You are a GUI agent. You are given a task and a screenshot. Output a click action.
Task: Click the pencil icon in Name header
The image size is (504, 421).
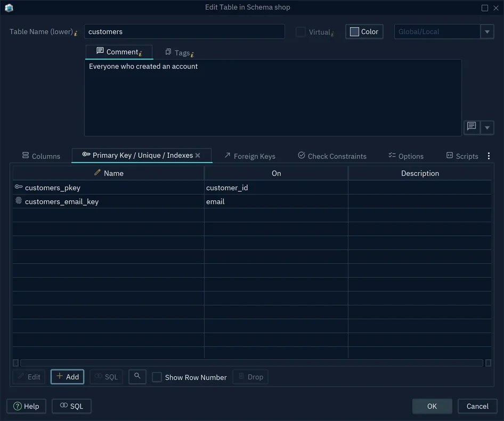[97, 173]
